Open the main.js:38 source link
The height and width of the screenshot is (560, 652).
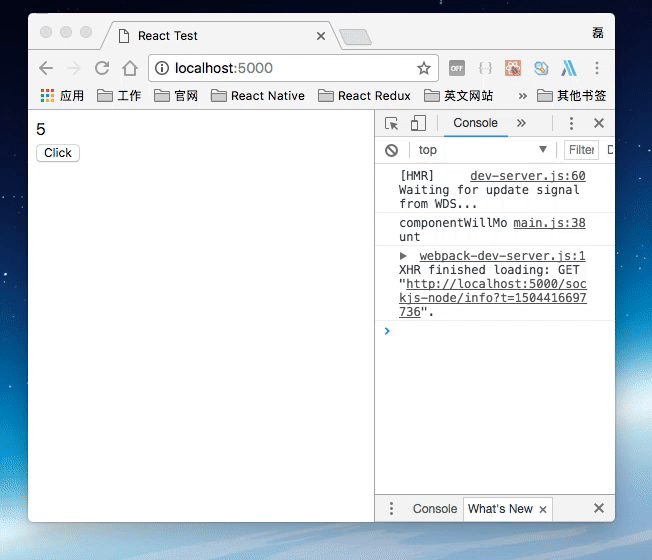click(x=549, y=223)
